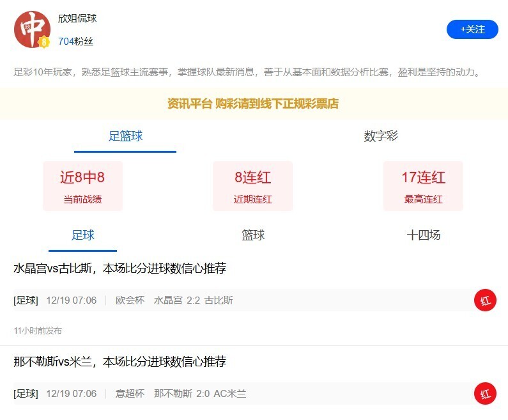
Task: Open article 水晶宫vs古比斯 recommendation
Action: (120, 268)
